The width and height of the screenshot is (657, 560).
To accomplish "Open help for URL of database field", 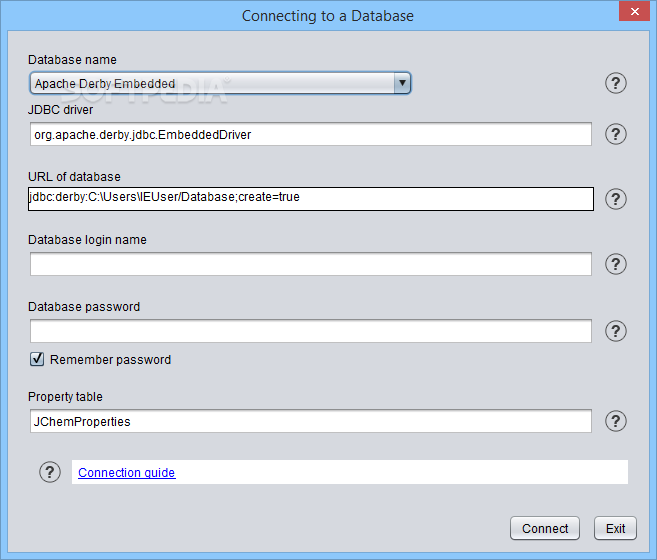I will tap(616, 199).
